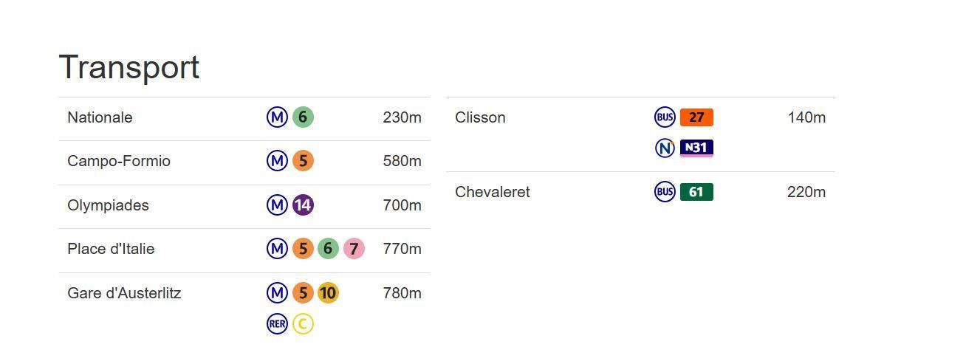
Task: Click the Noctilien N icon
Action: pyautogui.click(x=665, y=148)
